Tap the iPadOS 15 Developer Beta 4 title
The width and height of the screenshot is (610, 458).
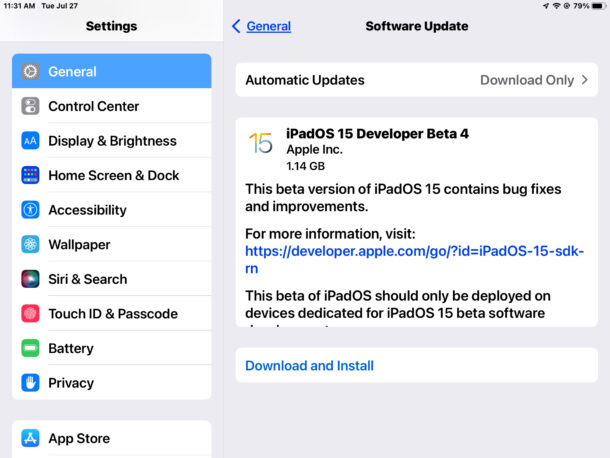click(377, 134)
